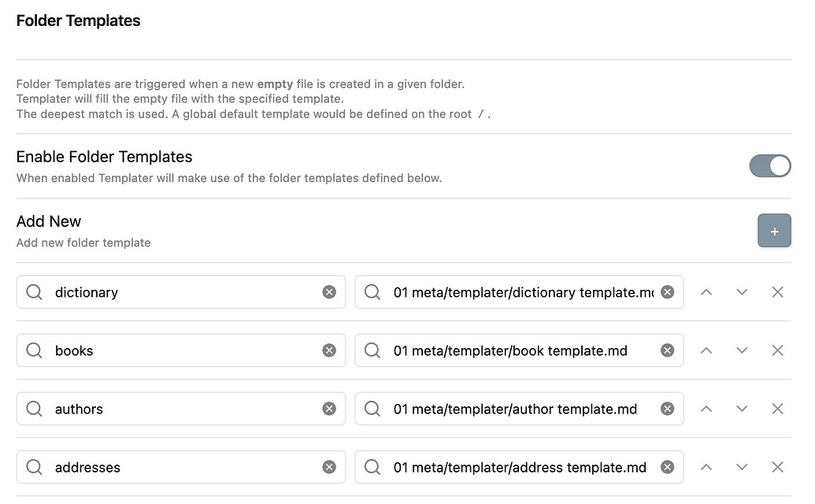Move the dictionary template down one position
The image size is (815, 504).
[742, 291]
